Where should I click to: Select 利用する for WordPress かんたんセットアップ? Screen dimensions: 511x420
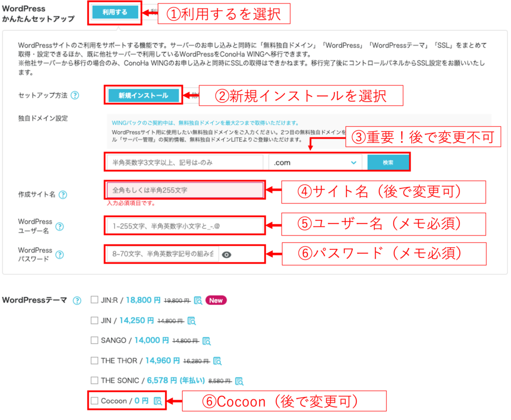pos(115,12)
